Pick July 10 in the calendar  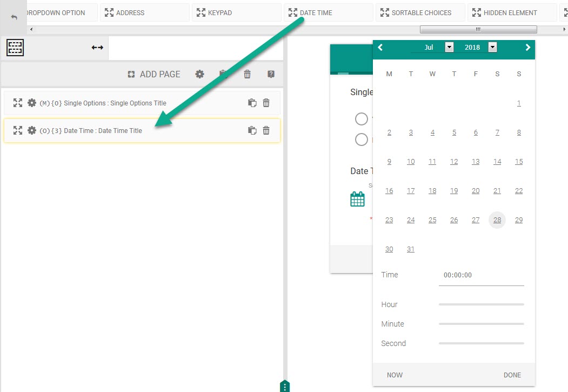(411, 162)
